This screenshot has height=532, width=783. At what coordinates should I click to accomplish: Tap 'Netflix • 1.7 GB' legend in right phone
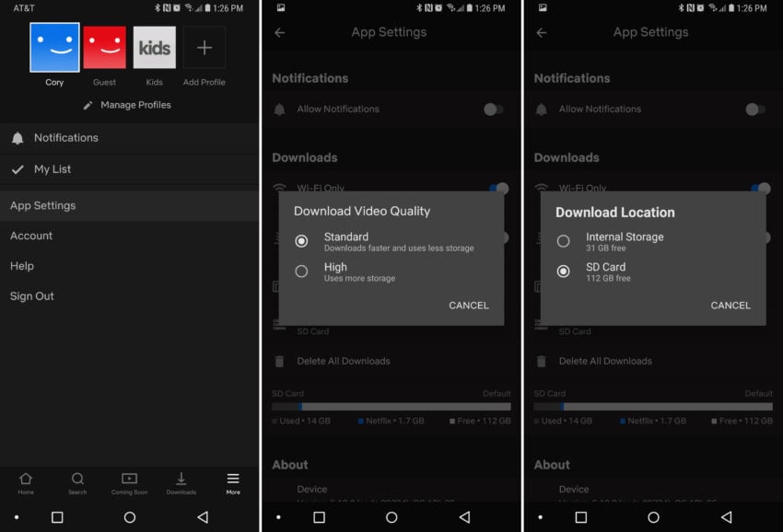point(653,421)
